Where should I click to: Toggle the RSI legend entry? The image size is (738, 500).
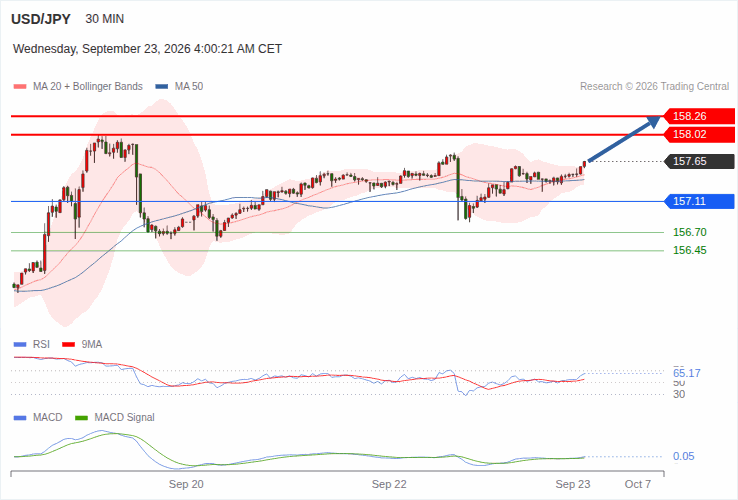click(x=32, y=345)
